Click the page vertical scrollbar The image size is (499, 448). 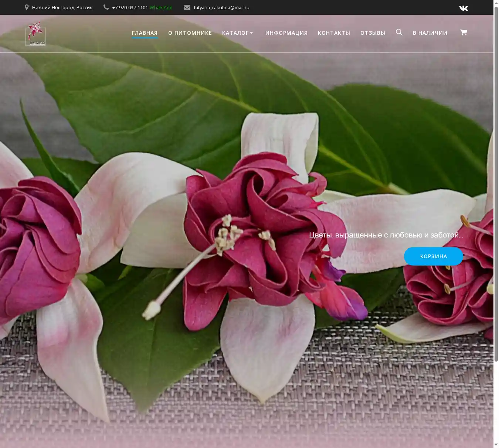point(496,185)
